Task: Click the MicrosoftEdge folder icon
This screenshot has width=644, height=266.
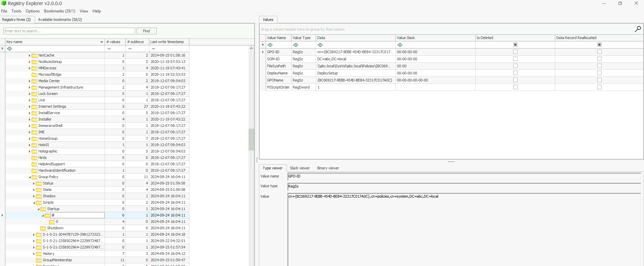Action: click(x=34, y=74)
